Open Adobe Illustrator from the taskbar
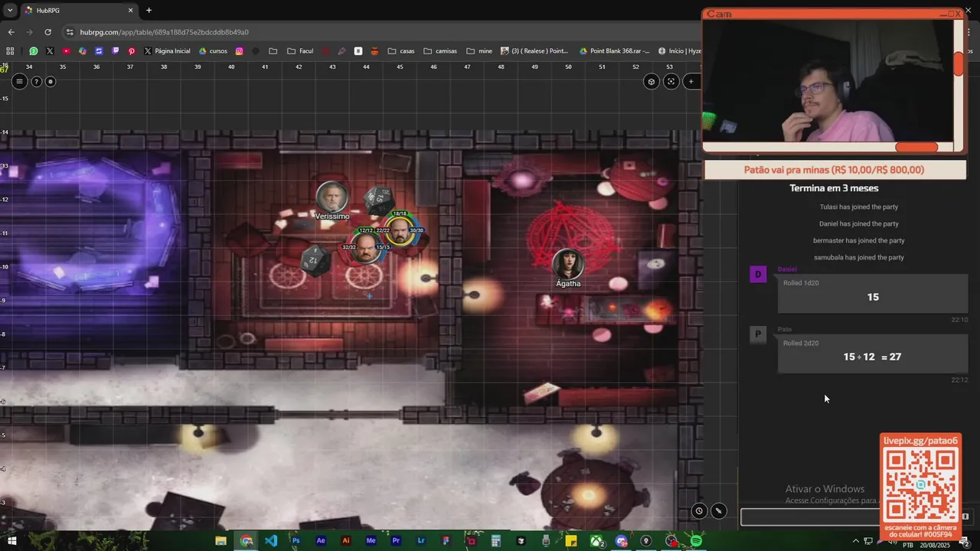980x551 pixels. (x=346, y=541)
